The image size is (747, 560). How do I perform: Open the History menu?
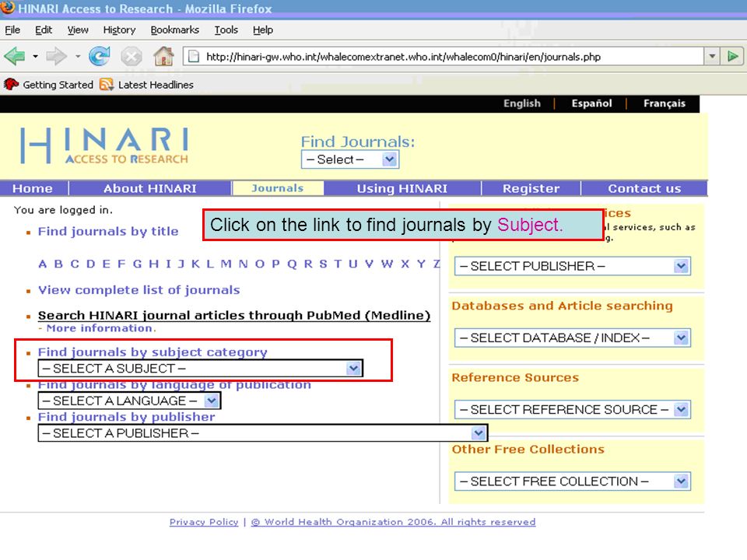pyautogui.click(x=119, y=30)
